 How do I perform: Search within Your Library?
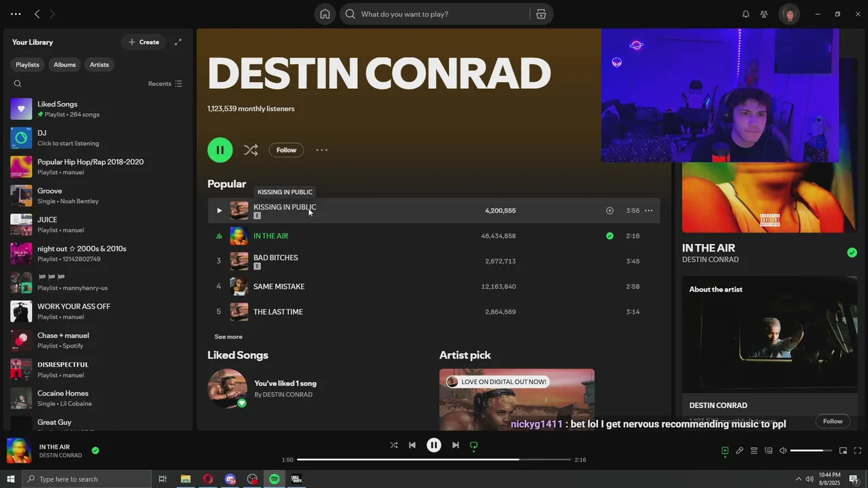[x=18, y=84]
